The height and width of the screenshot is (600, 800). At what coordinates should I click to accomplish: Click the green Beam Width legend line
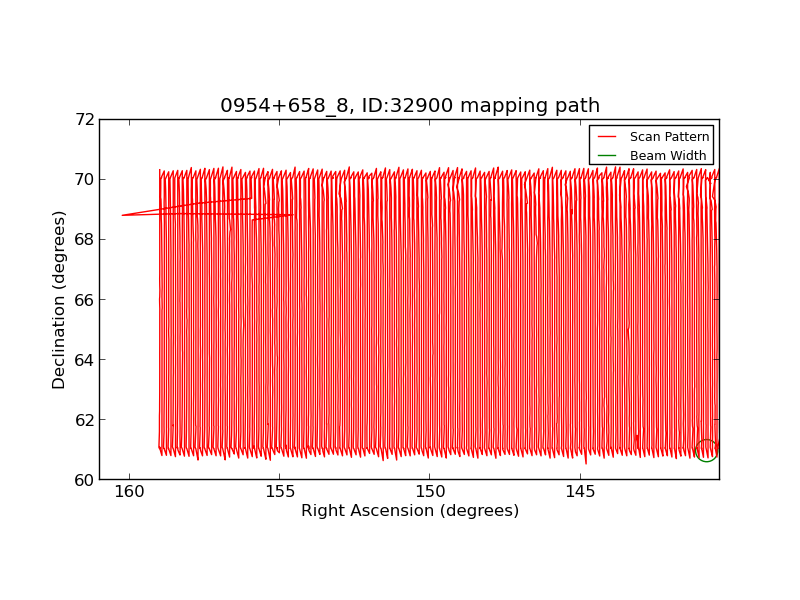pyautogui.click(x=607, y=156)
